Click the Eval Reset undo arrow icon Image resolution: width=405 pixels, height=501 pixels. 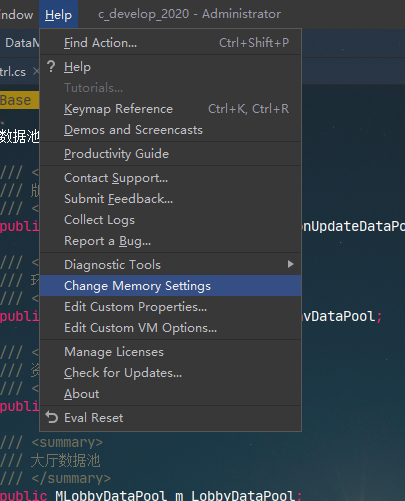click(x=52, y=417)
